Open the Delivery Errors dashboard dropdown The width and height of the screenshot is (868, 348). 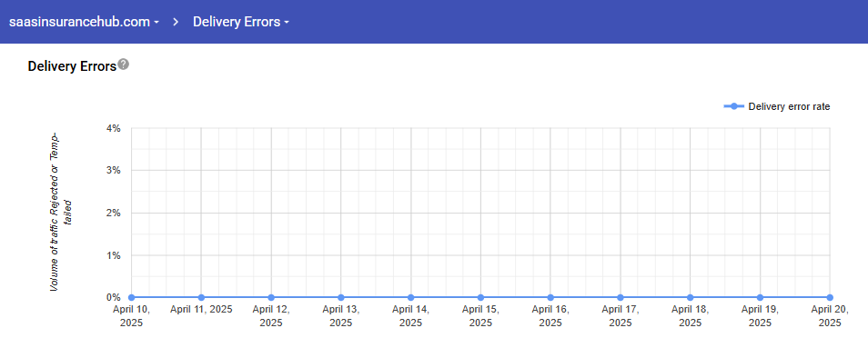[x=241, y=22]
